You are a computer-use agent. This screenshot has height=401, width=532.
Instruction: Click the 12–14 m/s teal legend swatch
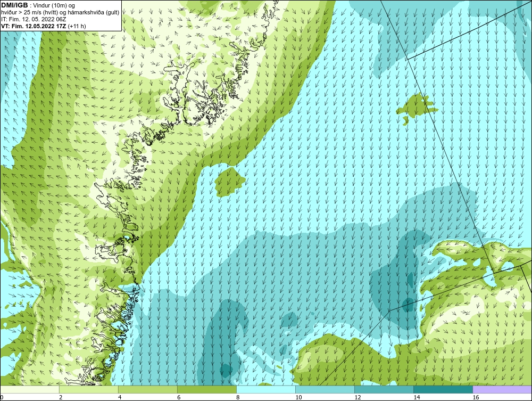(x=384, y=389)
